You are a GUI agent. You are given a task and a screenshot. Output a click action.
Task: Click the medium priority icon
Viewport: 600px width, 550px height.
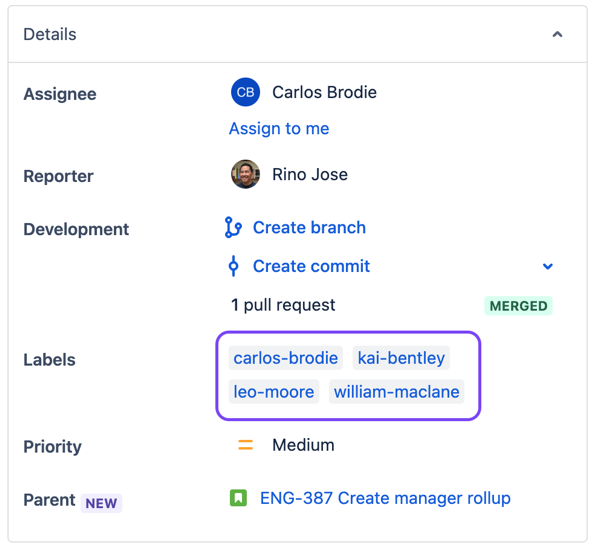point(245,445)
